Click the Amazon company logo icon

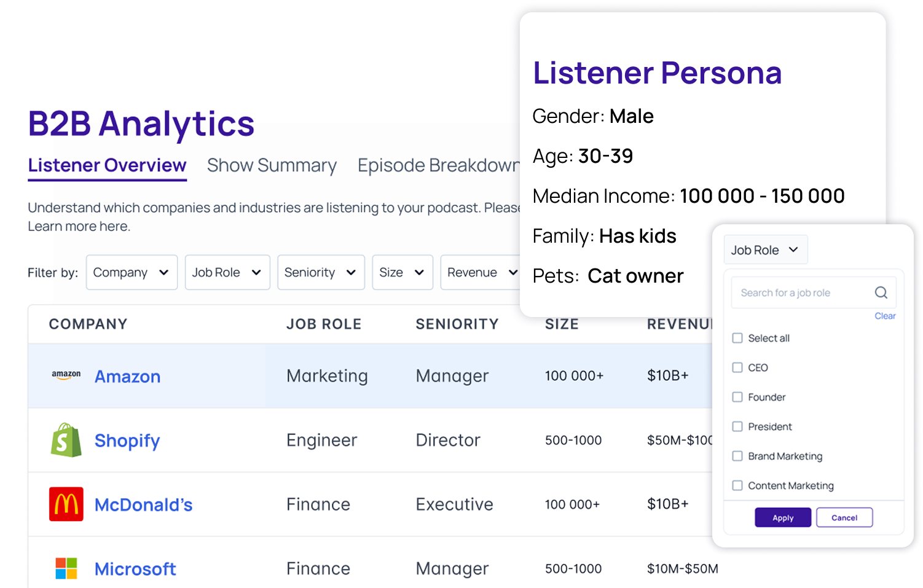pos(66,375)
